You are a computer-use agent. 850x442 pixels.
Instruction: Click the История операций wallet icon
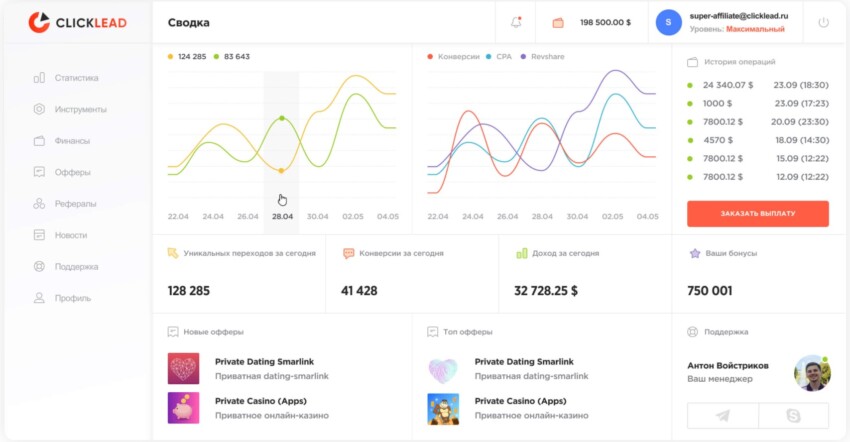pyautogui.click(x=692, y=62)
